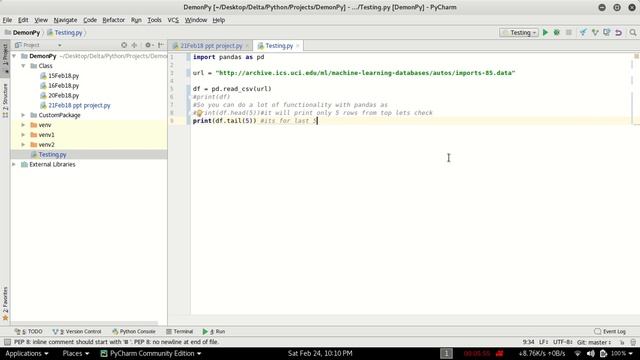Place cursor on the url assignment line

coord(354,73)
